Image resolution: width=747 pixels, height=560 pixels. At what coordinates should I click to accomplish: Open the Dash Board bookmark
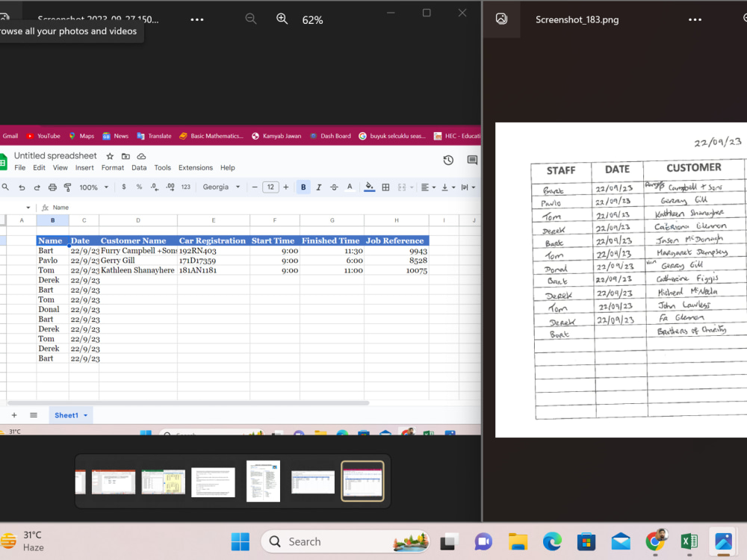coord(330,136)
